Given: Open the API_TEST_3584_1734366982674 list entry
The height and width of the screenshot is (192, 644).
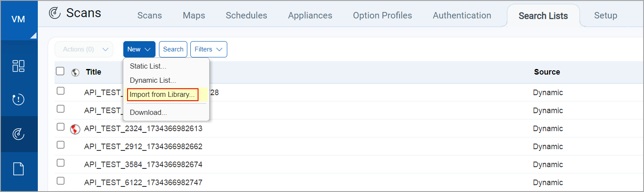Looking at the screenshot, I should [143, 165].
